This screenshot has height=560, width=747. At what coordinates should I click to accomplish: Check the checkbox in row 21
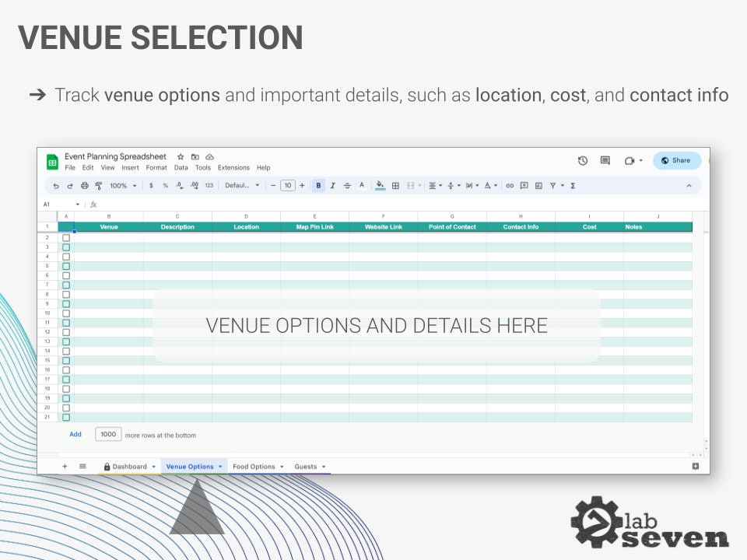point(66,417)
